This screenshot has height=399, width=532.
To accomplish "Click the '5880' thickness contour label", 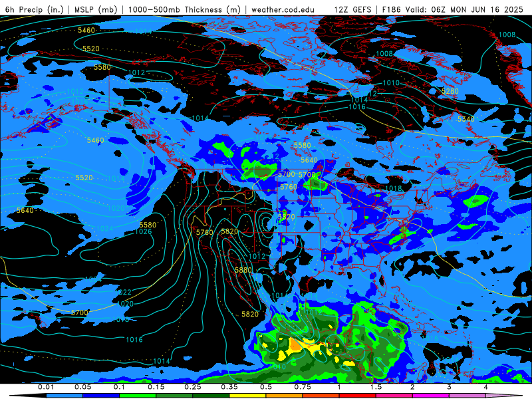I will pos(243,270).
